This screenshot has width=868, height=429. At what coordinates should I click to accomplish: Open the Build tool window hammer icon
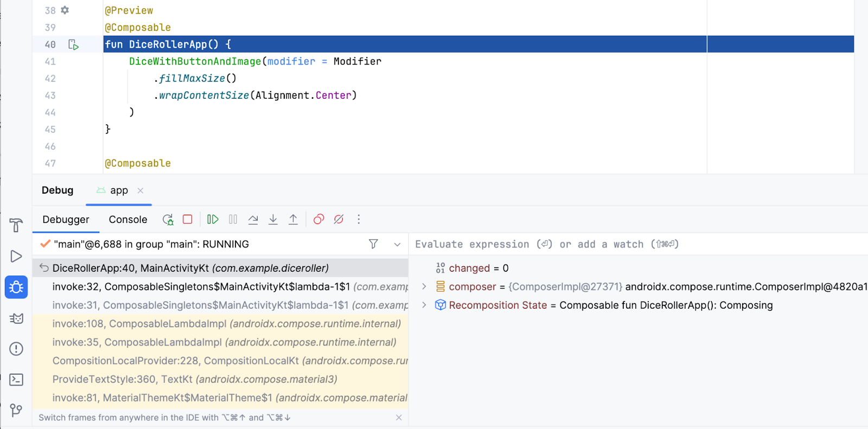tap(16, 225)
